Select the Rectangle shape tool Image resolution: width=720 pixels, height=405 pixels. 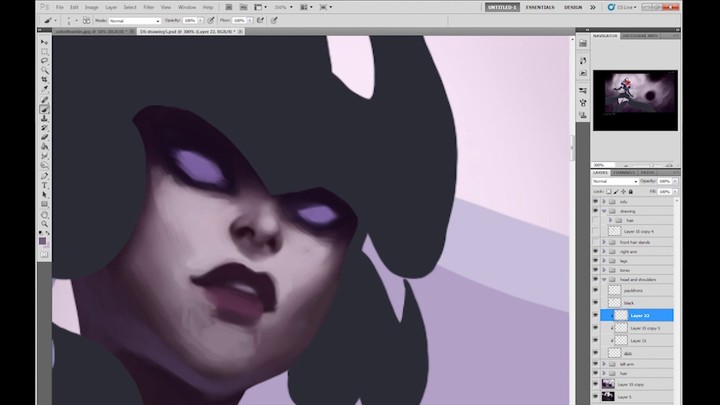point(45,204)
